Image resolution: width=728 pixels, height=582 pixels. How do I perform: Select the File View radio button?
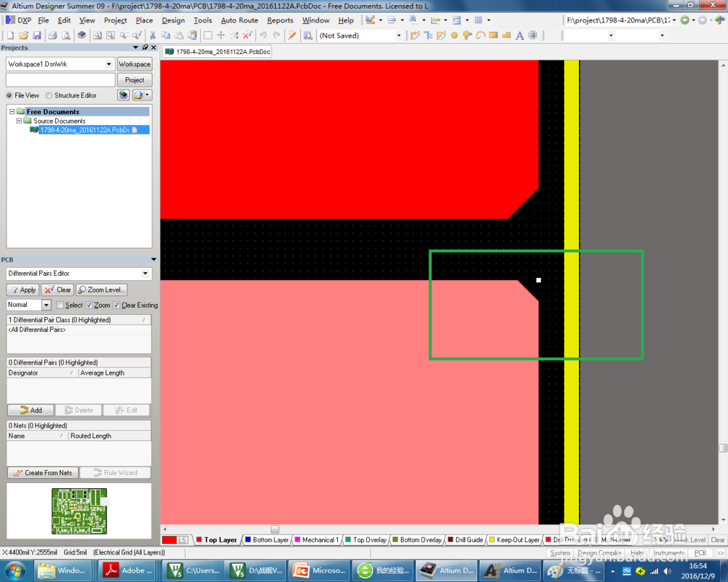pyautogui.click(x=9, y=95)
